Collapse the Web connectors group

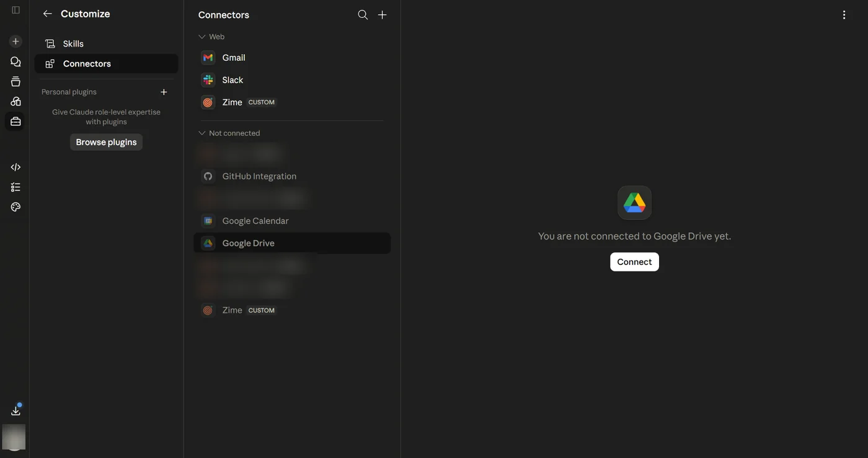coord(211,37)
